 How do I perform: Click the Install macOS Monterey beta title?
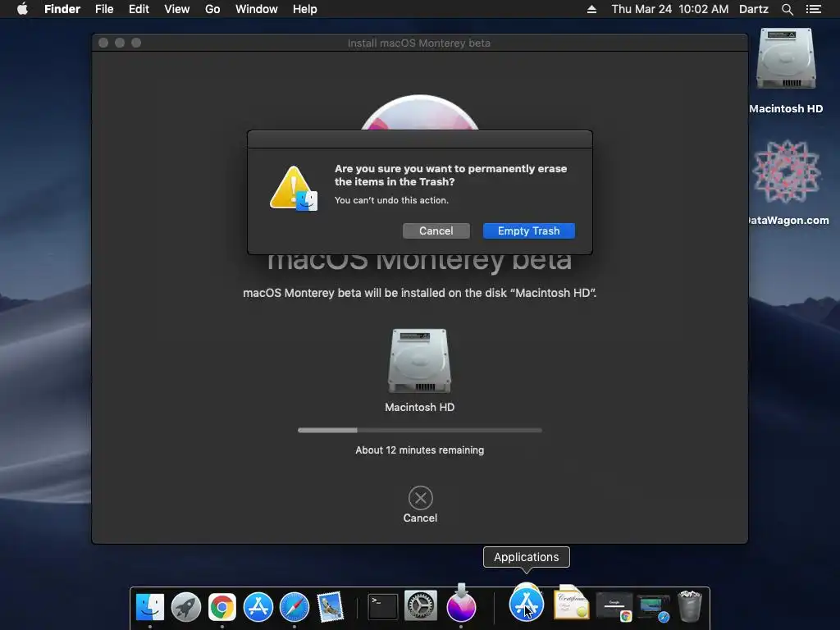click(419, 43)
